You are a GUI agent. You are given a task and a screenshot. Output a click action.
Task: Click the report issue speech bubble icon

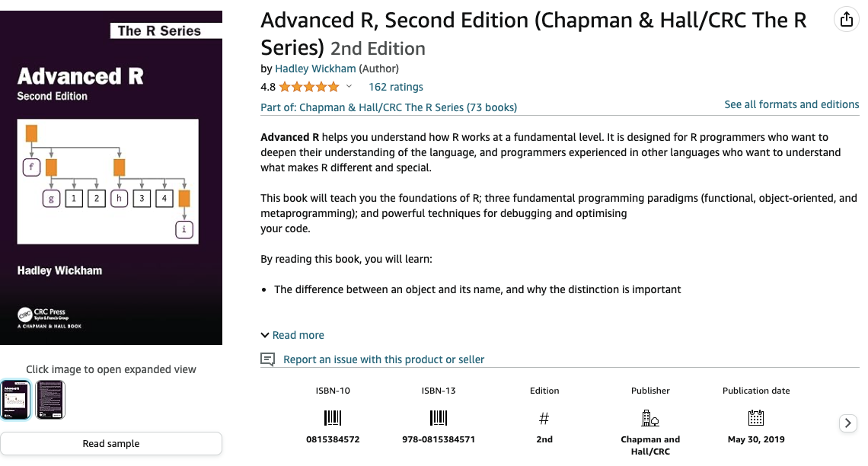pyautogui.click(x=267, y=359)
